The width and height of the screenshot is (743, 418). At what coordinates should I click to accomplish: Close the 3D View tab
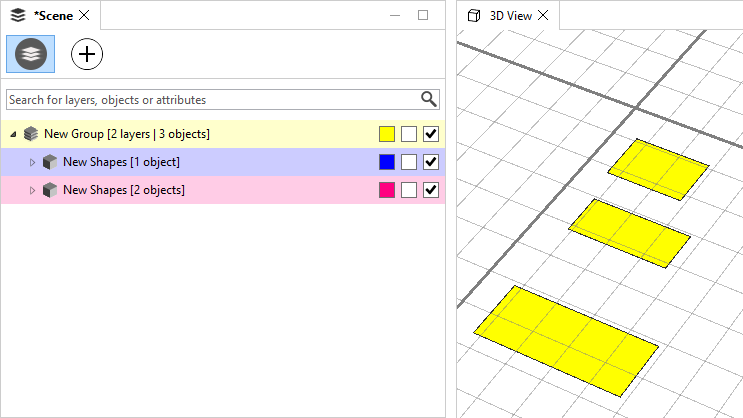pos(543,15)
